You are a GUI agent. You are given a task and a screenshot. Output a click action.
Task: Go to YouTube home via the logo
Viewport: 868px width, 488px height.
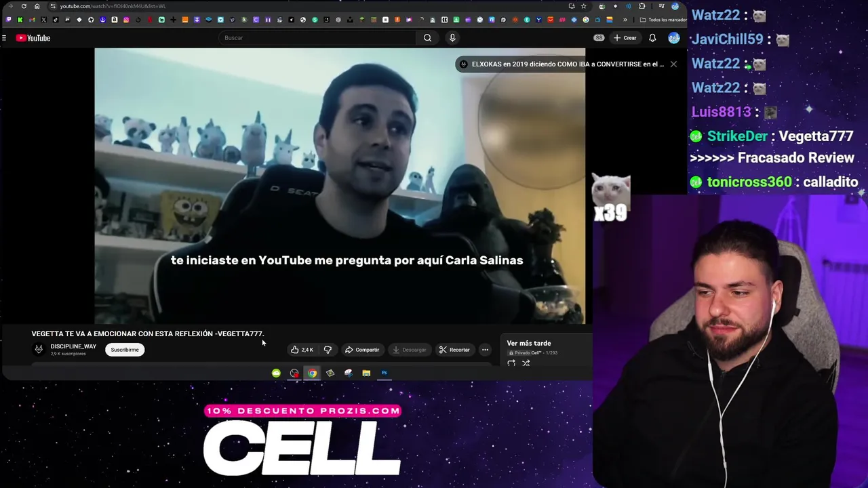point(33,38)
